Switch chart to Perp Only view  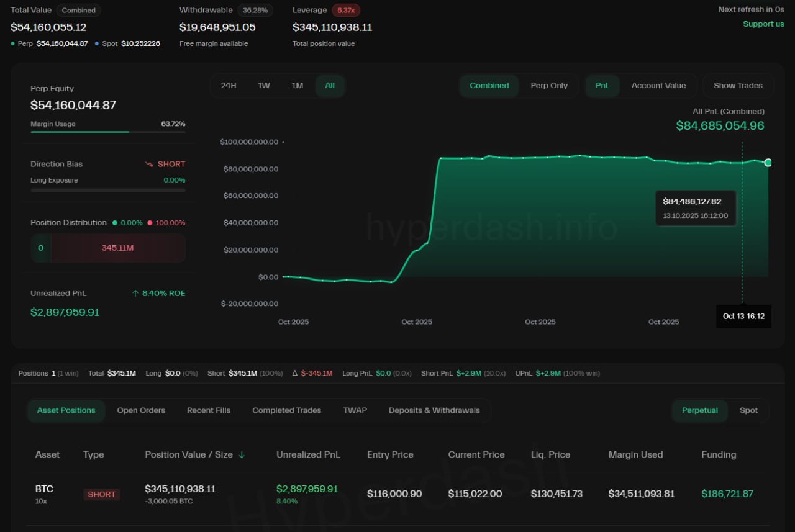tap(549, 86)
